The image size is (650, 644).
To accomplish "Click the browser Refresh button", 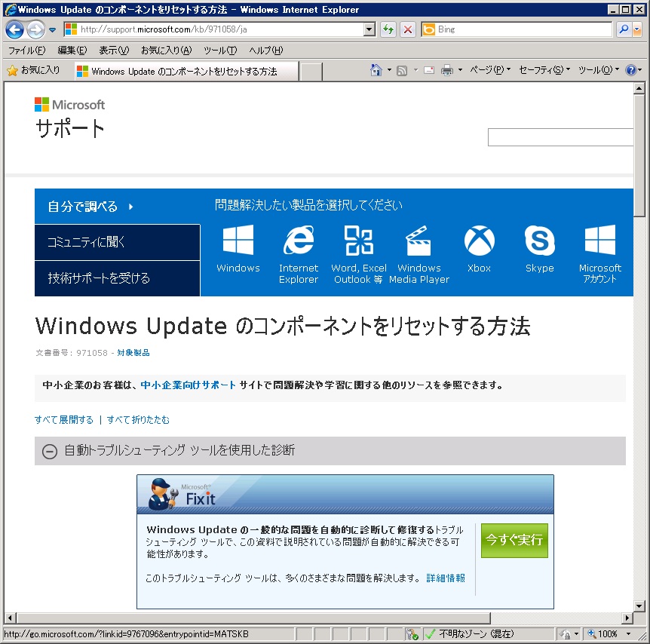I will (x=388, y=29).
